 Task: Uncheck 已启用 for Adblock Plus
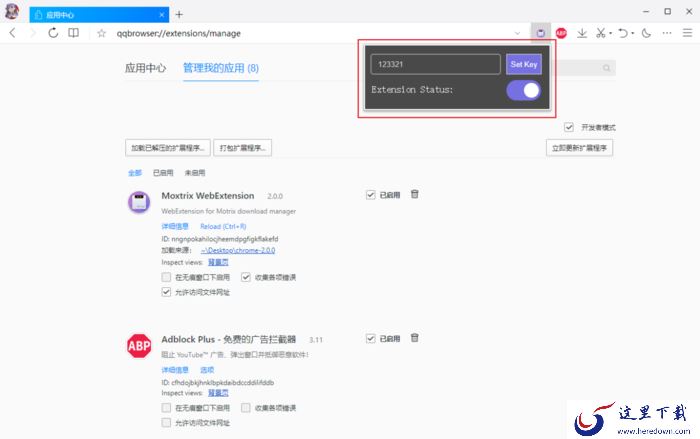[371, 339]
